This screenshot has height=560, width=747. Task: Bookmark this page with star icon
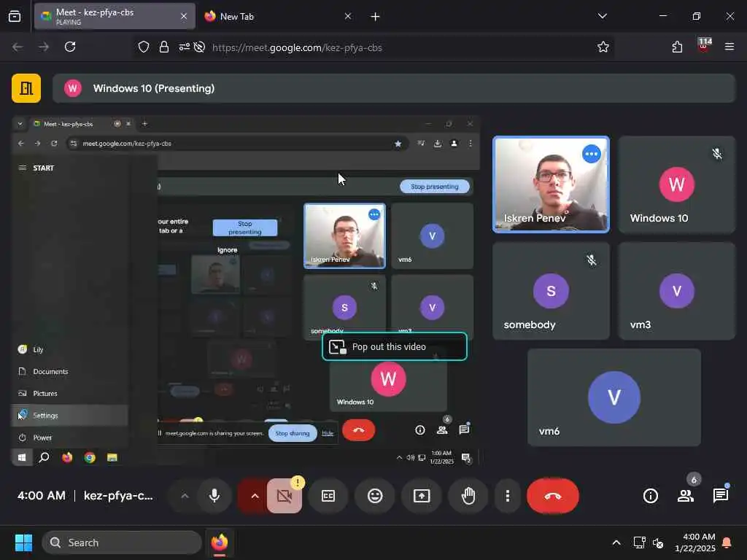click(x=603, y=47)
